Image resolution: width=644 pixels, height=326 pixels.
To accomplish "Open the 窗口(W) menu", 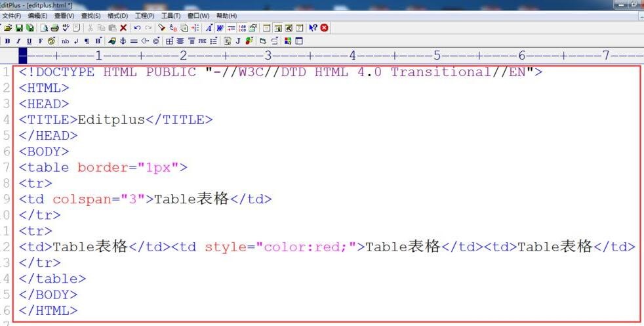I will (x=198, y=16).
